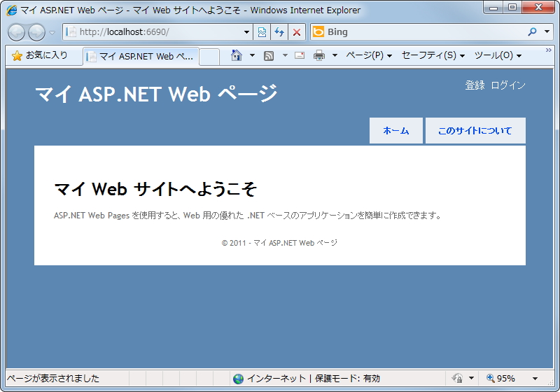Screen dimensions: 560x392
Task: Click the ASP.NET Web Pages description paragraph
Action: (x=248, y=216)
